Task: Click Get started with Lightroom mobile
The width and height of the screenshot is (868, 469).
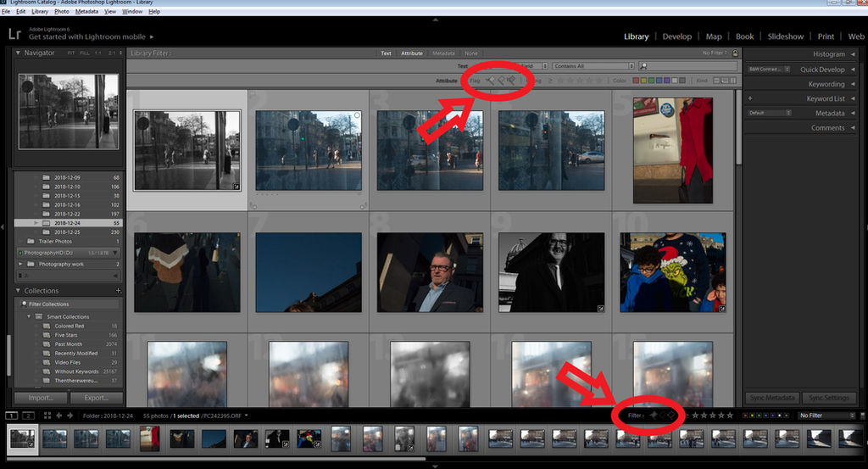Action: coord(87,37)
